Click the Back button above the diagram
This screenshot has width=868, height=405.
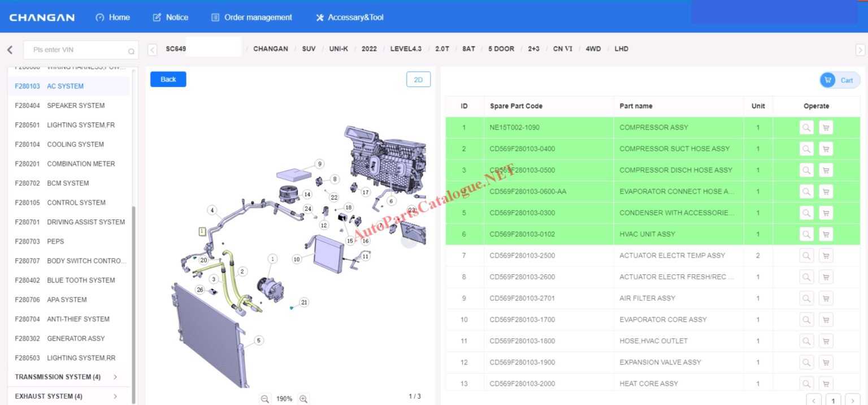point(168,79)
